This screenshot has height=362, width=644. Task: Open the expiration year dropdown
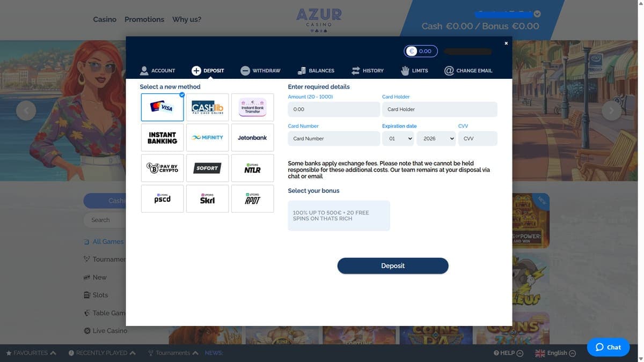pyautogui.click(x=436, y=138)
